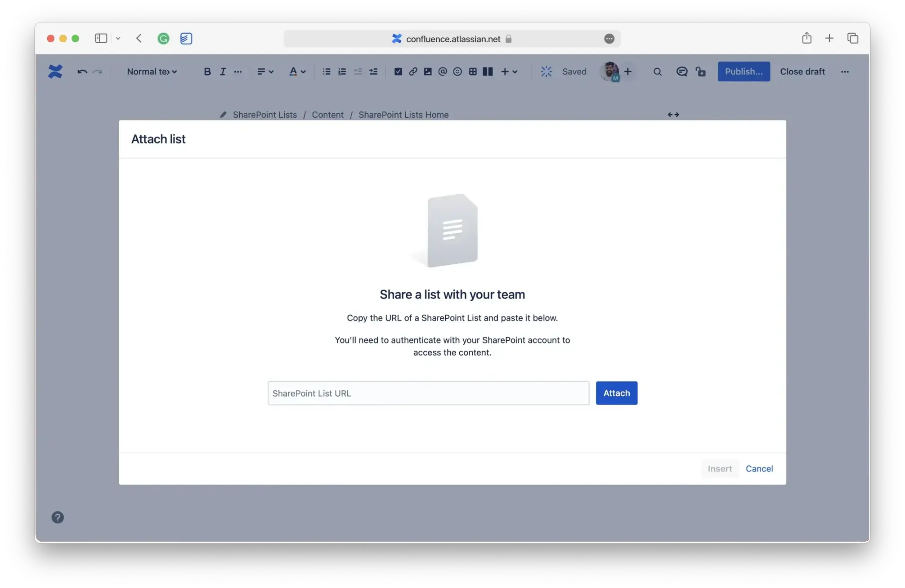
Task: Show the Safari tab overview
Action: tap(853, 38)
